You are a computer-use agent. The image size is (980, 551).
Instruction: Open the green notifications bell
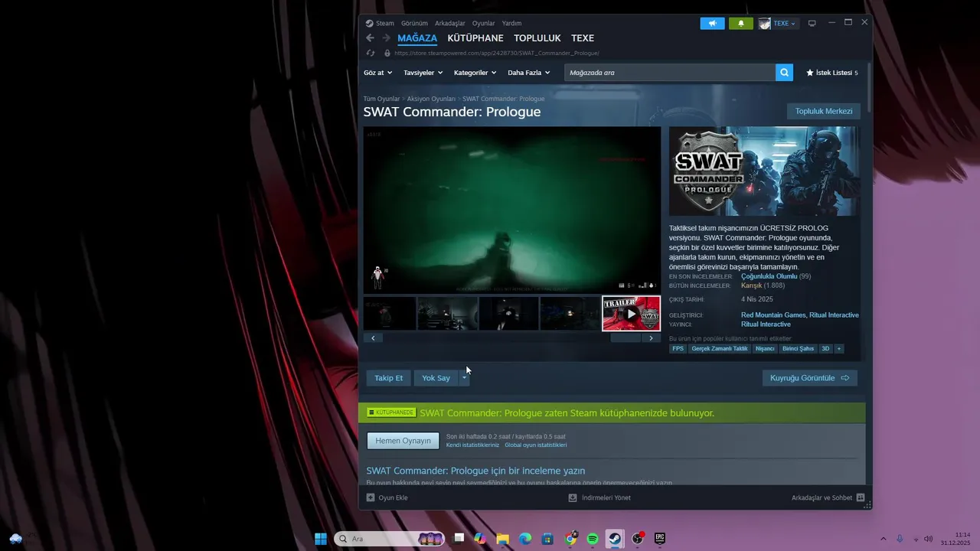coord(740,23)
